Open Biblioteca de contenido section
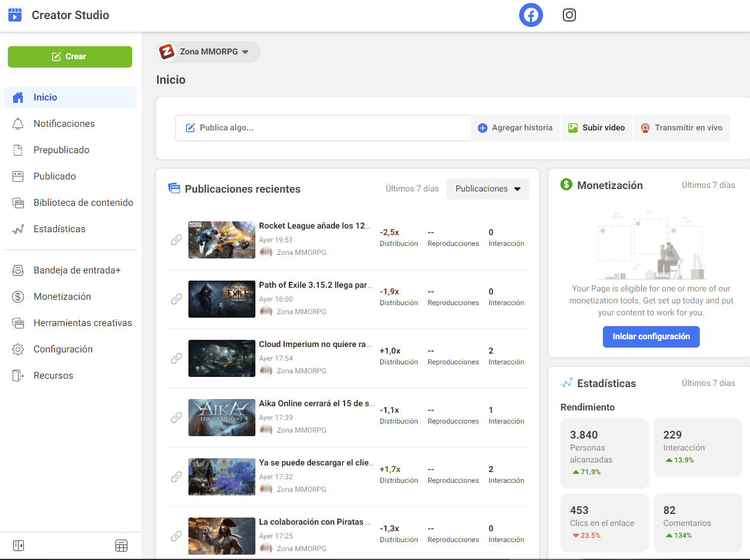The height and width of the screenshot is (560, 750). (x=83, y=203)
